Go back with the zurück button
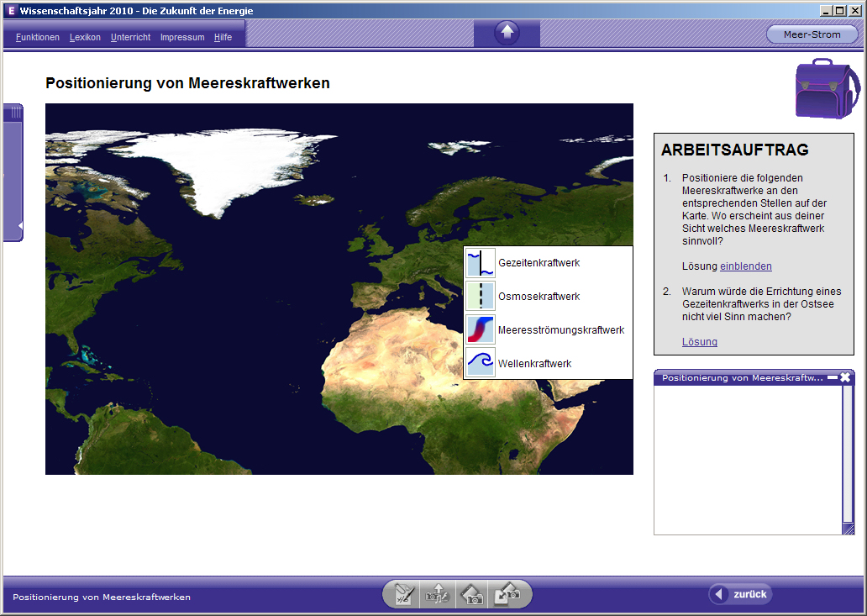Viewport: 867px width, 616px height. (740, 594)
